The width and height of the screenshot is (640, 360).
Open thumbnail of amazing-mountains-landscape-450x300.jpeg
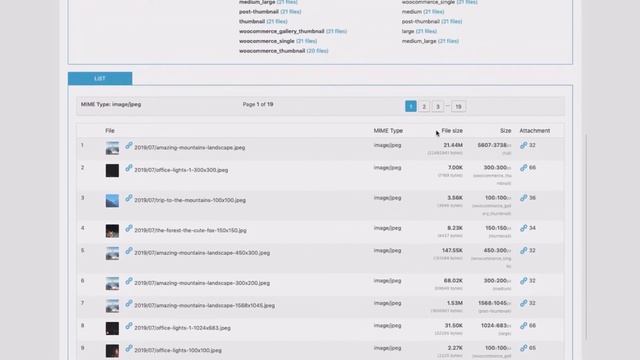coord(112,253)
